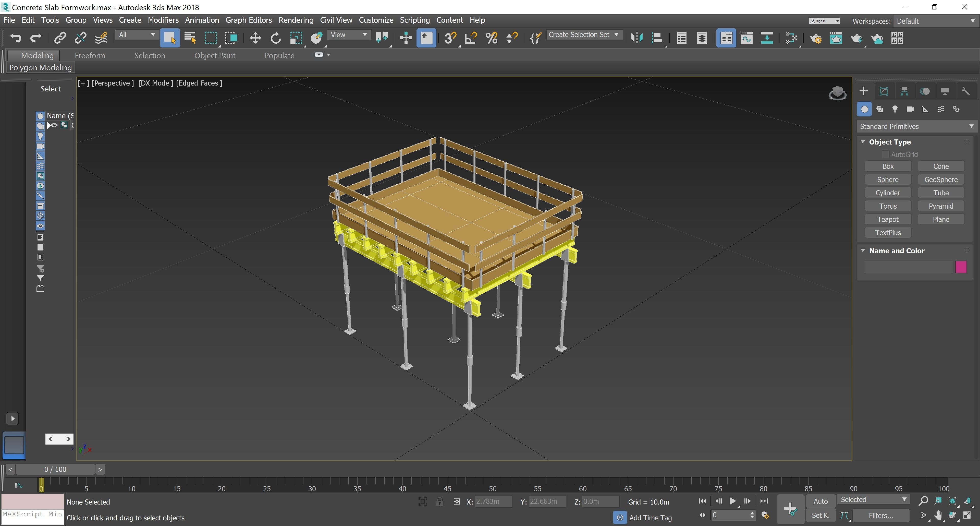Select the Rotate tool
Screen dimensions: 980x526
tap(275, 38)
